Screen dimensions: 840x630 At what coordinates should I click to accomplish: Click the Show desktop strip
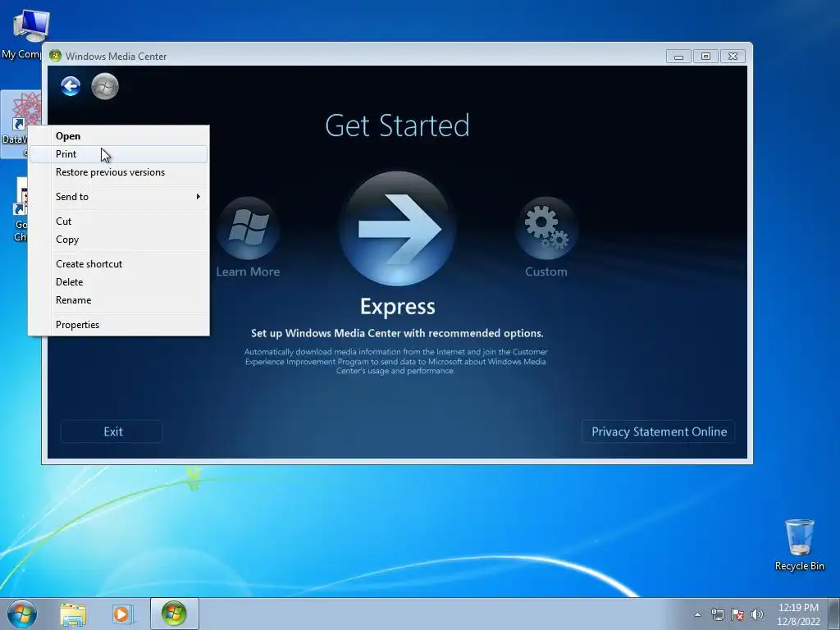coord(834,614)
